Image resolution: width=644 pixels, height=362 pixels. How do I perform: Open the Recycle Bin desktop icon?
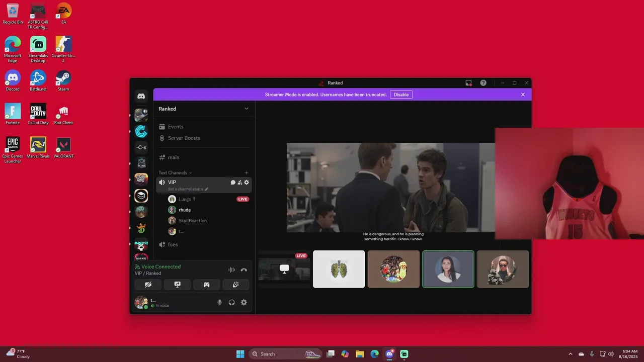(x=13, y=15)
